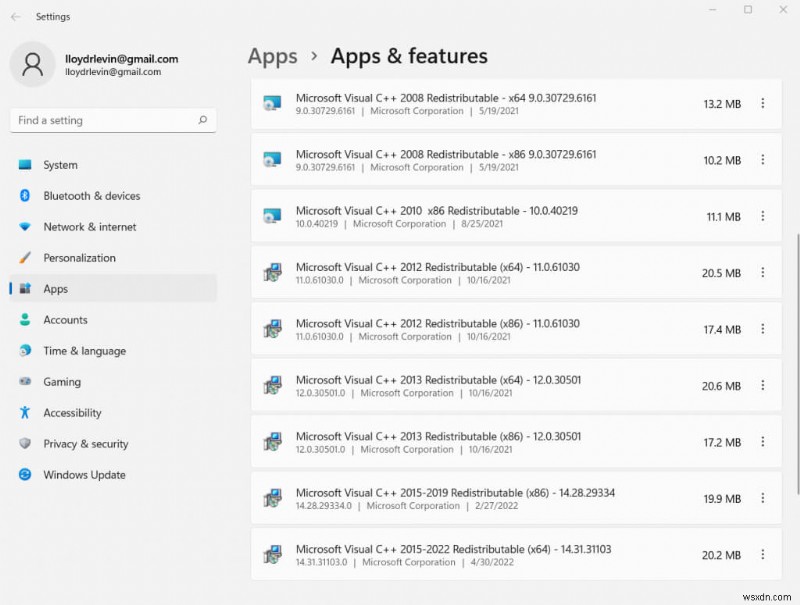Click the vertical scrollbar of the apps list
Viewport: 800px width, 605px height.
tap(797, 364)
